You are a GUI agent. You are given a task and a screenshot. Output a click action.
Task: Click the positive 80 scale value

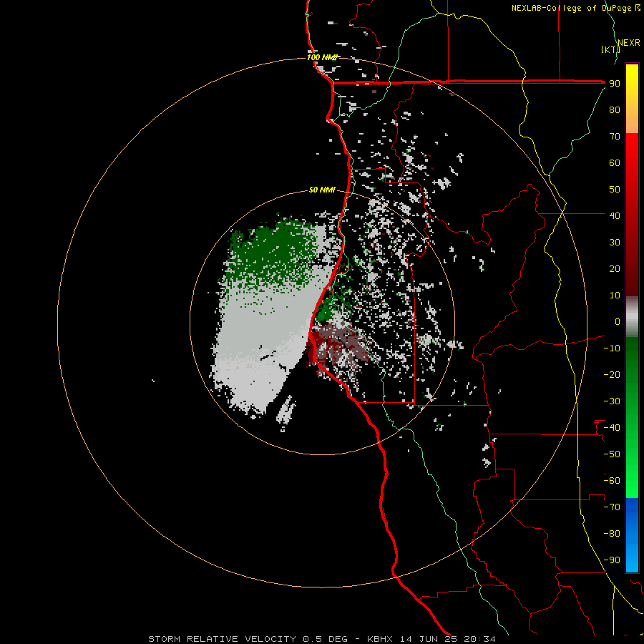(615, 110)
